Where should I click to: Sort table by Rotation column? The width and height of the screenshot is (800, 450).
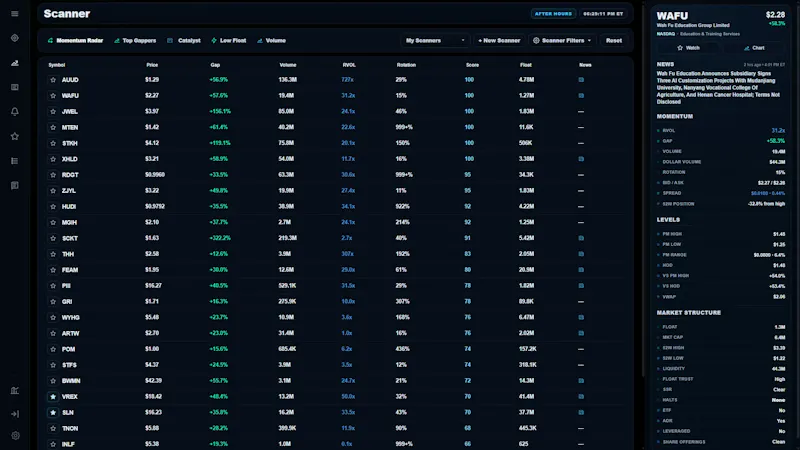tap(406, 65)
